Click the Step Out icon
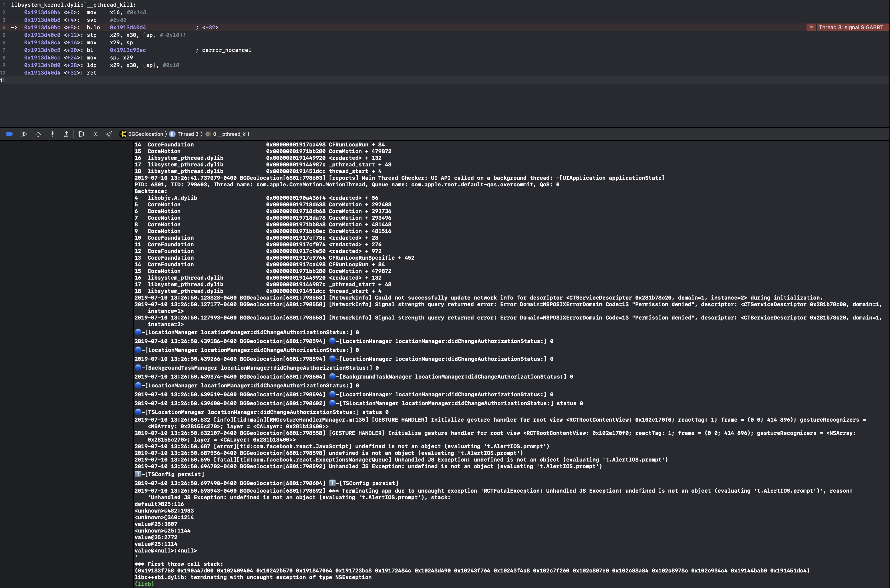Viewport: 890px width, 588px height. [x=66, y=134]
